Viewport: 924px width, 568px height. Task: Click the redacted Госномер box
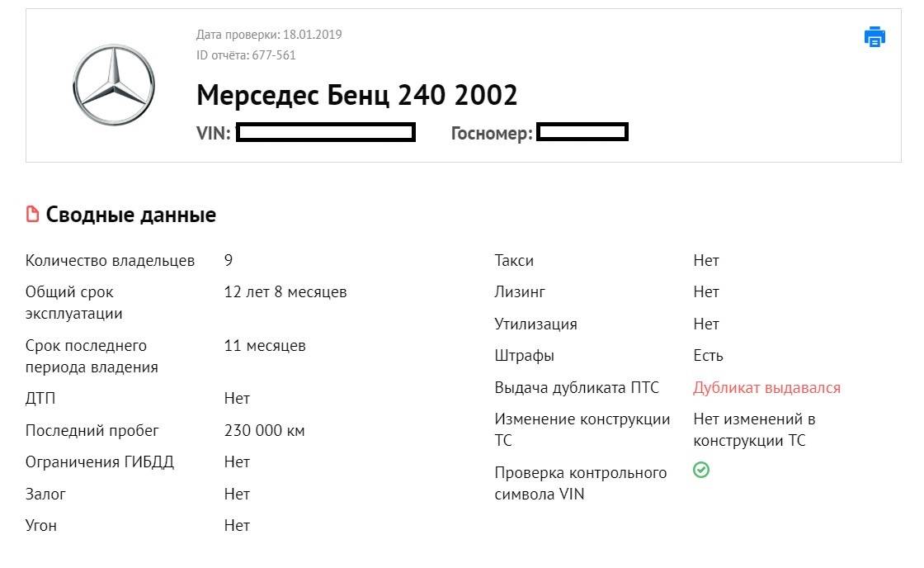[582, 132]
